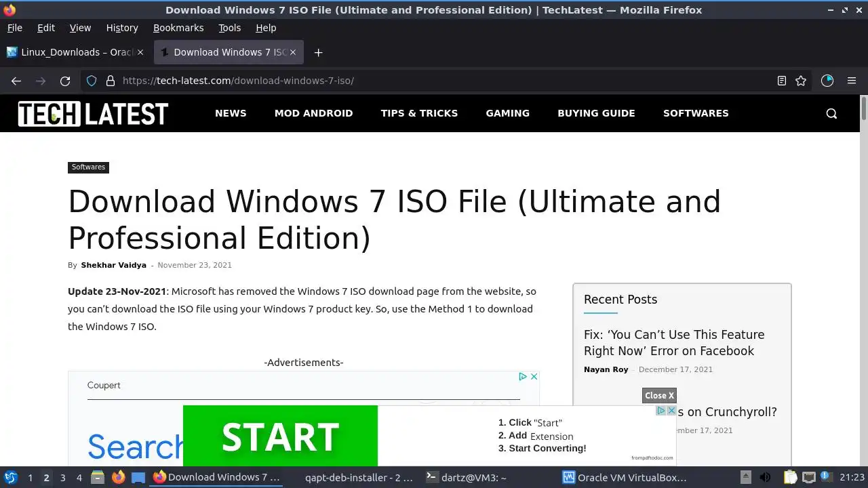
Task: Go back to the previous page
Action: (16, 81)
